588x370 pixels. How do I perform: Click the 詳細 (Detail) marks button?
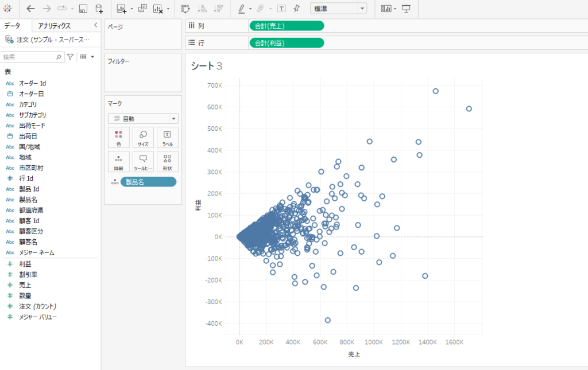118,161
